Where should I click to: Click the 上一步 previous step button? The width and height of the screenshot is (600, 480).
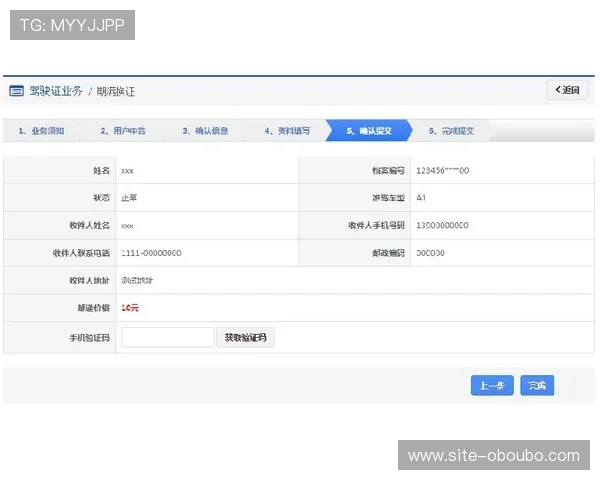point(492,385)
